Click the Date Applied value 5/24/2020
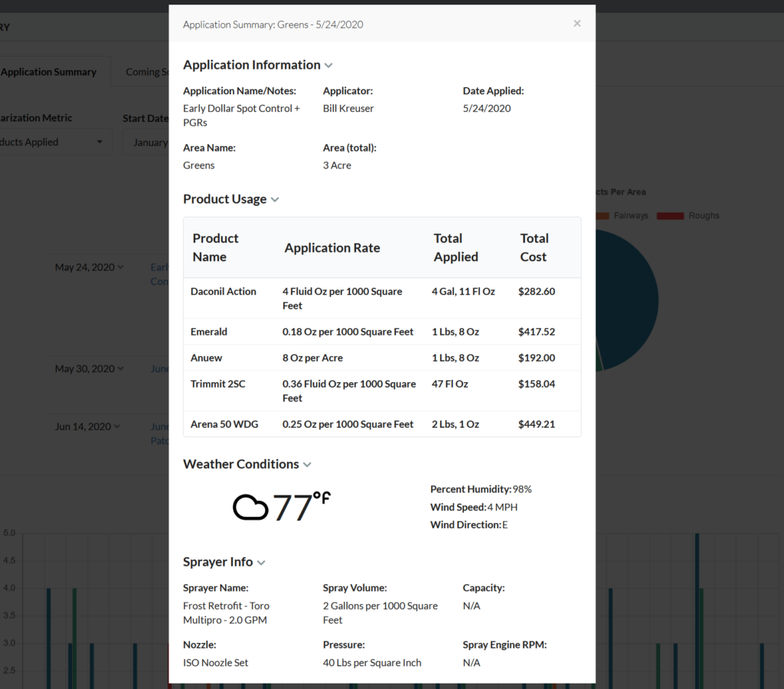This screenshot has height=689, width=784. [x=486, y=108]
